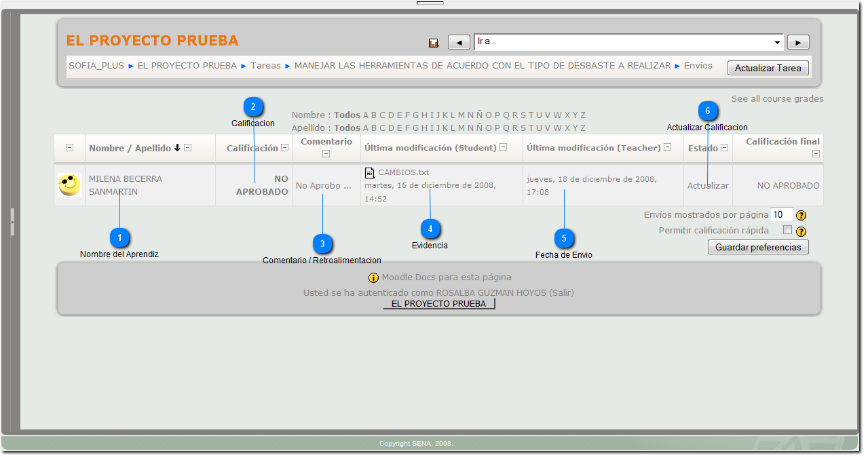Click the Actualizar Tarea button
This screenshot has height=460, width=868.
pyautogui.click(x=768, y=68)
